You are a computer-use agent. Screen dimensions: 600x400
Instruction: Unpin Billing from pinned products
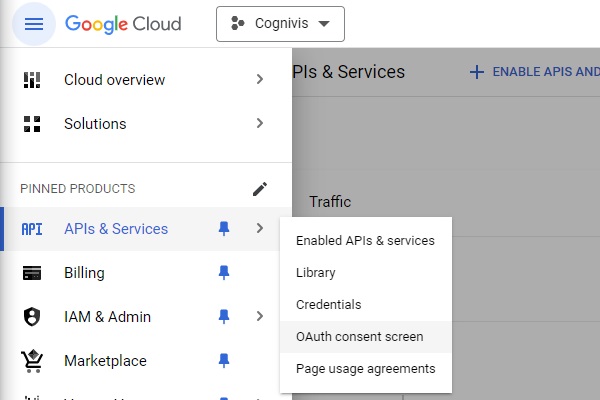tap(224, 273)
